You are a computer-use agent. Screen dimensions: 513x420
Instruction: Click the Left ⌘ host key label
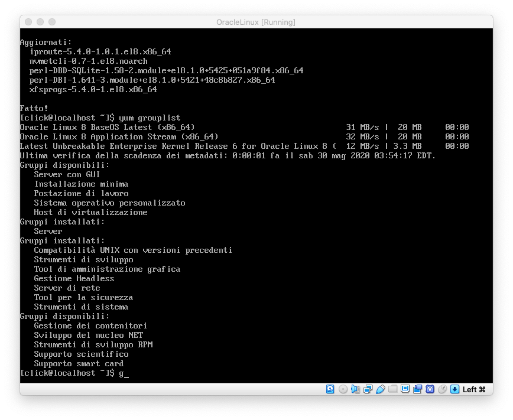pyautogui.click(x=474, y=389)
